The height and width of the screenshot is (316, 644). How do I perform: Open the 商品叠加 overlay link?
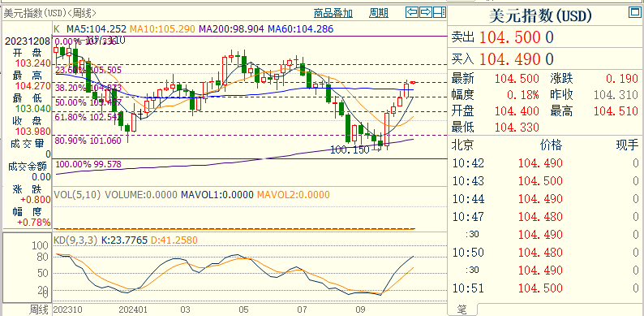click(x=333, y=13)
